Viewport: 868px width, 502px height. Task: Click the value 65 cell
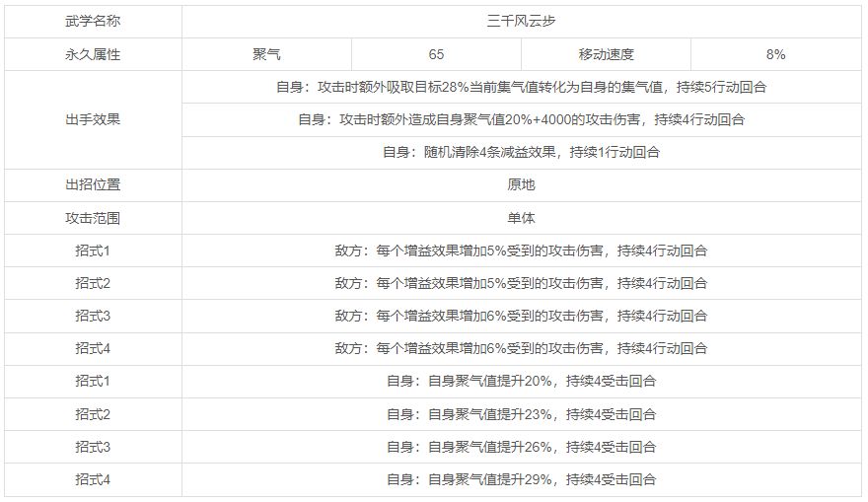(x=436, y=54)
